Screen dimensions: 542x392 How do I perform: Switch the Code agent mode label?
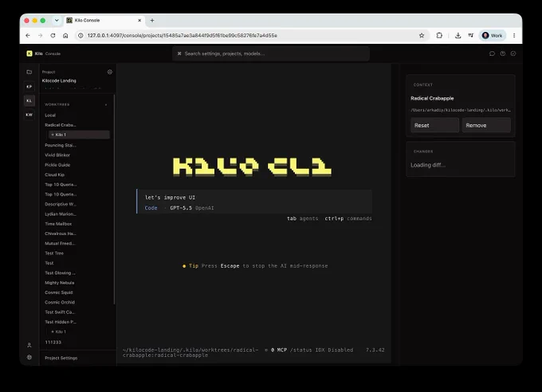151,208
